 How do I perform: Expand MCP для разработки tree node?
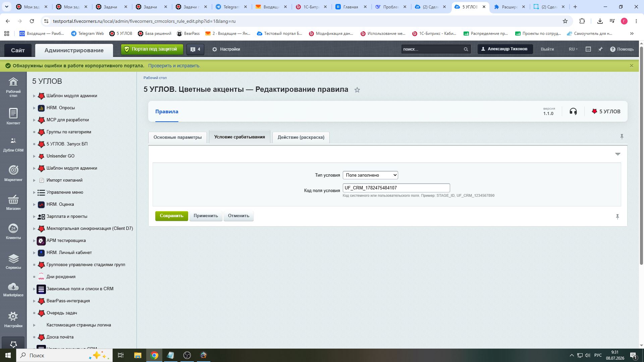tap(34, 120)
